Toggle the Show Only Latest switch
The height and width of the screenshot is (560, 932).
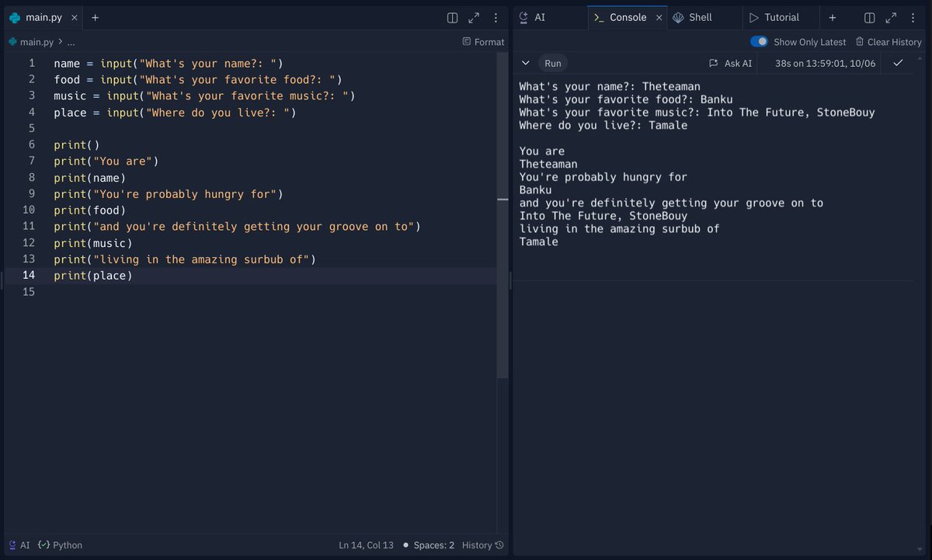(x=759, y=41)
